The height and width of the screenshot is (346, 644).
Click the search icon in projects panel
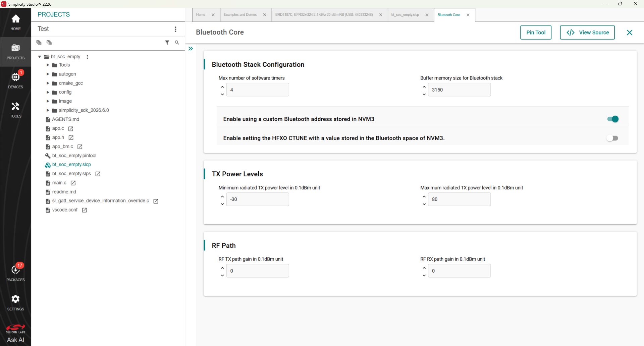[177, 43]
